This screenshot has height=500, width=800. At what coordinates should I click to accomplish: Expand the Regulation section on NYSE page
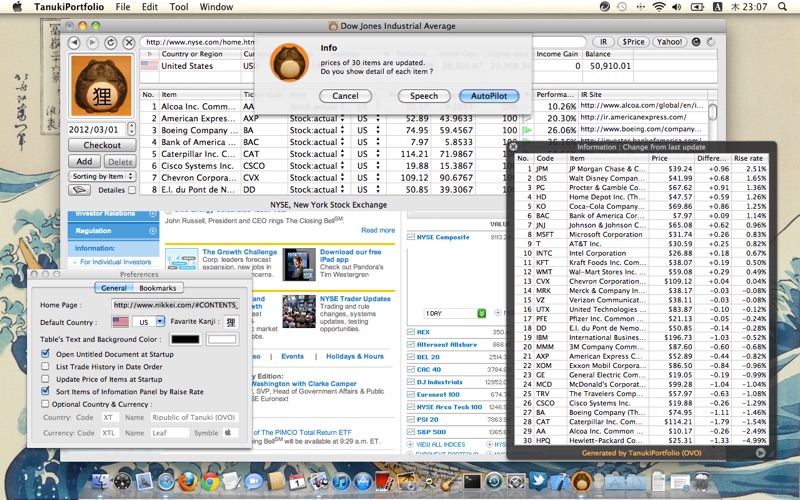(x=153, y=231)
